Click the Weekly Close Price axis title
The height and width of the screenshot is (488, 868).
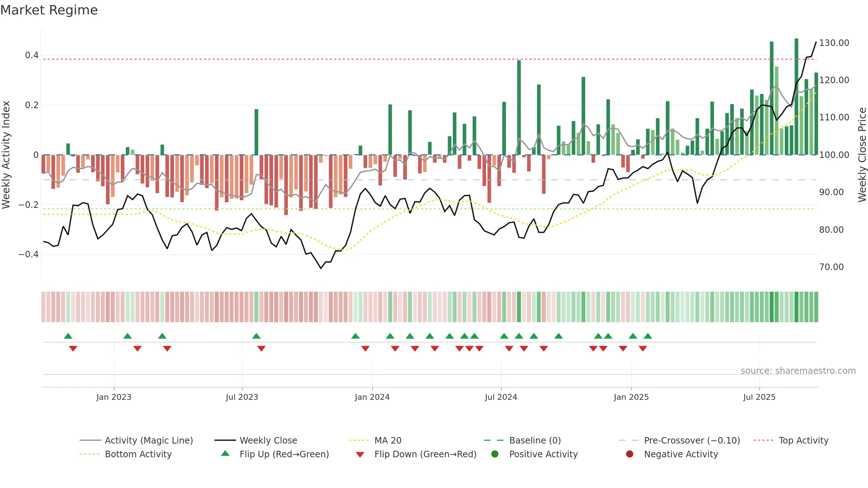pos(862,155)
